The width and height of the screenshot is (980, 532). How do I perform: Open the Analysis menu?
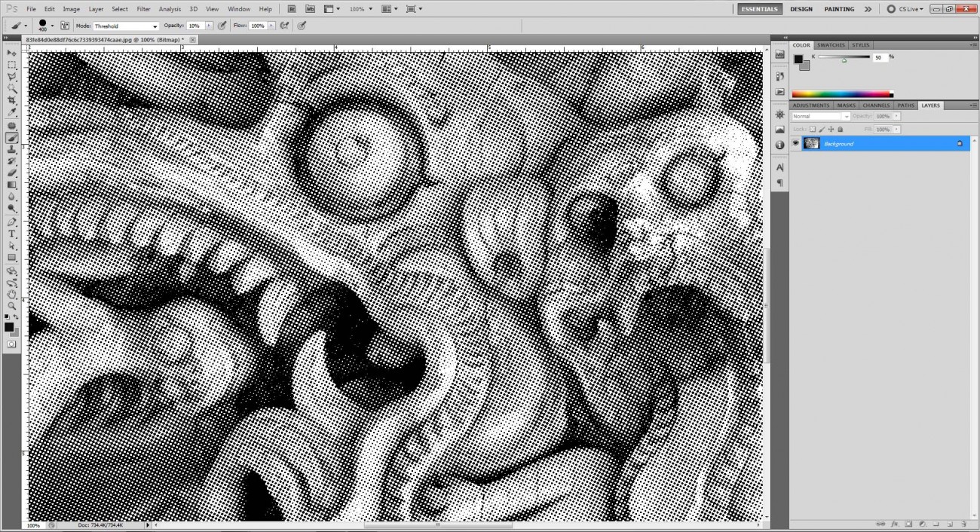pyautogui.click(x=170, y=9)
